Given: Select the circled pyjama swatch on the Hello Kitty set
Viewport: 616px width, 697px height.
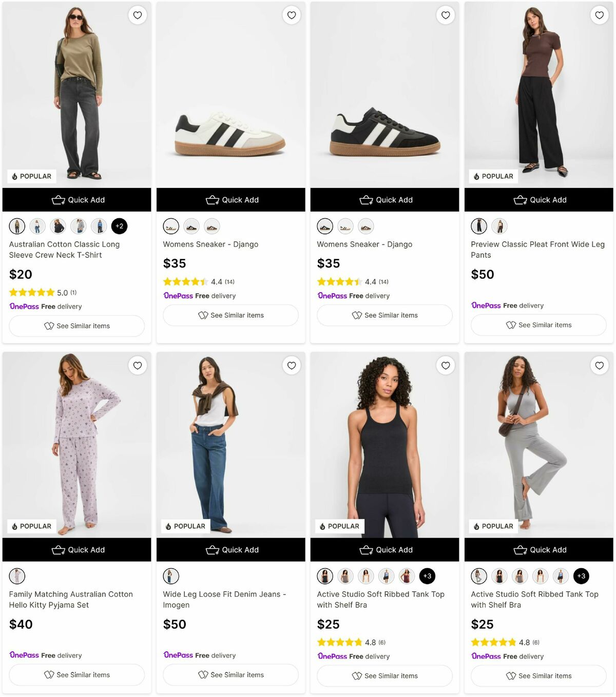Looking at the screenshot, I should tap(17, 576).
